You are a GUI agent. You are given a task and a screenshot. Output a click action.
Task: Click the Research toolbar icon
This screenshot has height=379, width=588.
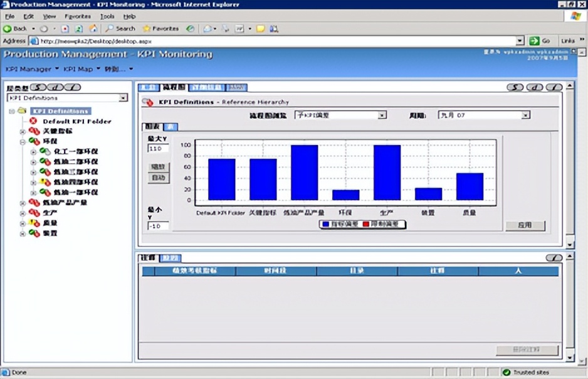coord(274,28)
